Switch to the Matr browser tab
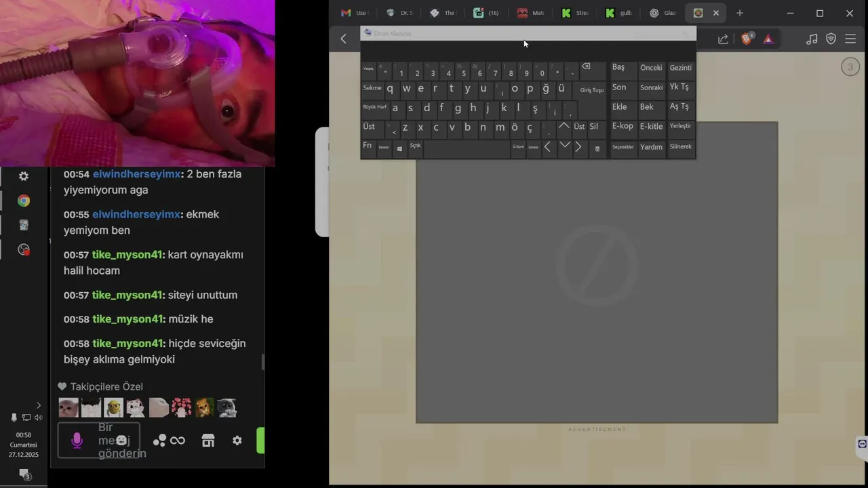868x488 pixels. tap(530, 13)
